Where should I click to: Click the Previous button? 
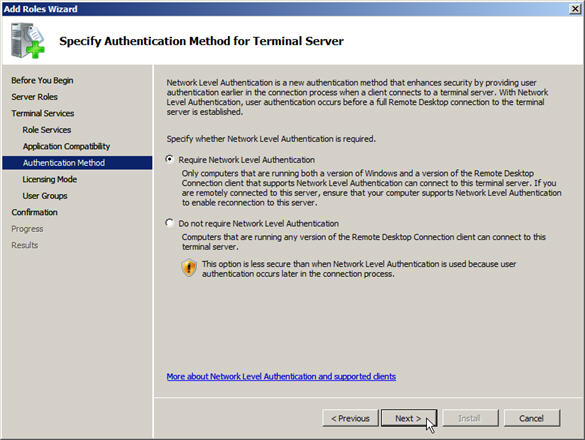tap(350, 418)
